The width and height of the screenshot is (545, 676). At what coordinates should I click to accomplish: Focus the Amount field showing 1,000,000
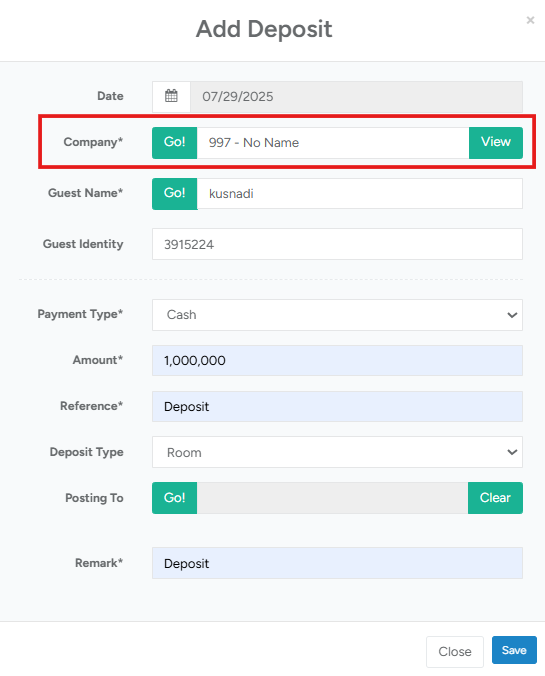pos(337,360)
